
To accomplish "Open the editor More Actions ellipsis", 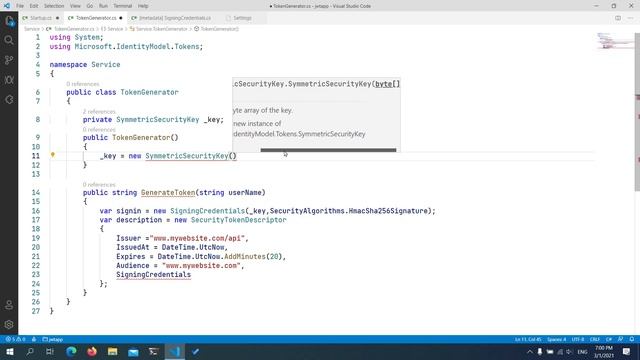I will 631,18.
